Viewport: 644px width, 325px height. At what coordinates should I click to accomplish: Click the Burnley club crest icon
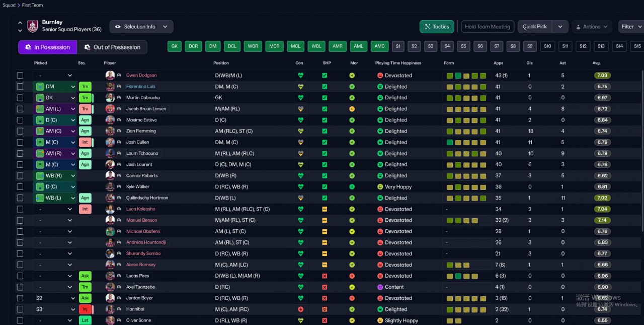pyautogui.click(x=33, y=26)
